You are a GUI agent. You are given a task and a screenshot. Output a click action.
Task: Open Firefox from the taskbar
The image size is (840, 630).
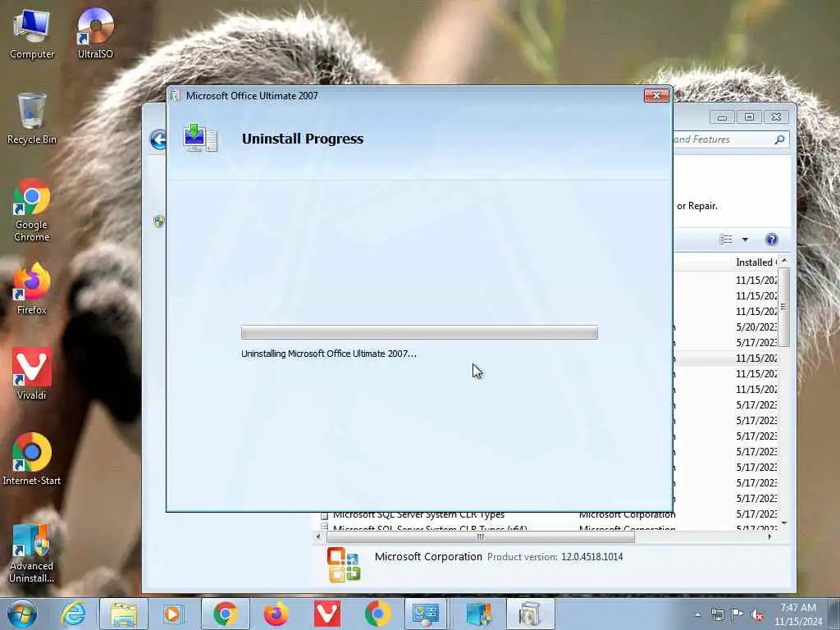coord(276,614)
